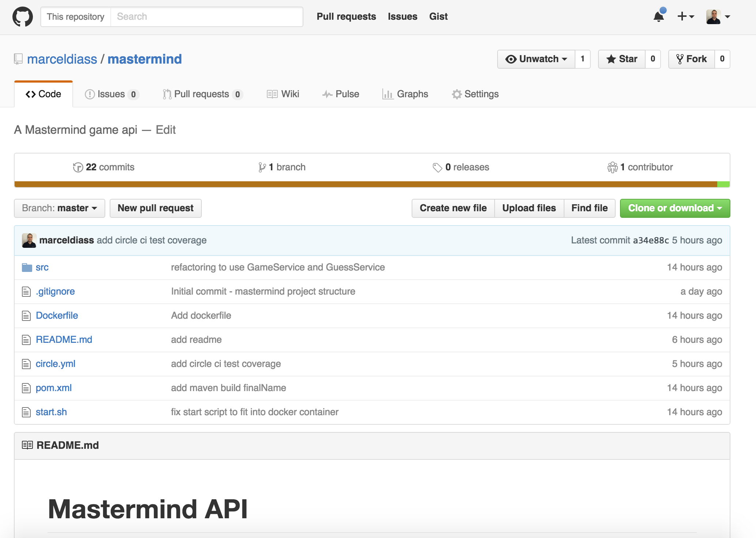
Task: Expand the Unwatch options menu
Action: 536,59
